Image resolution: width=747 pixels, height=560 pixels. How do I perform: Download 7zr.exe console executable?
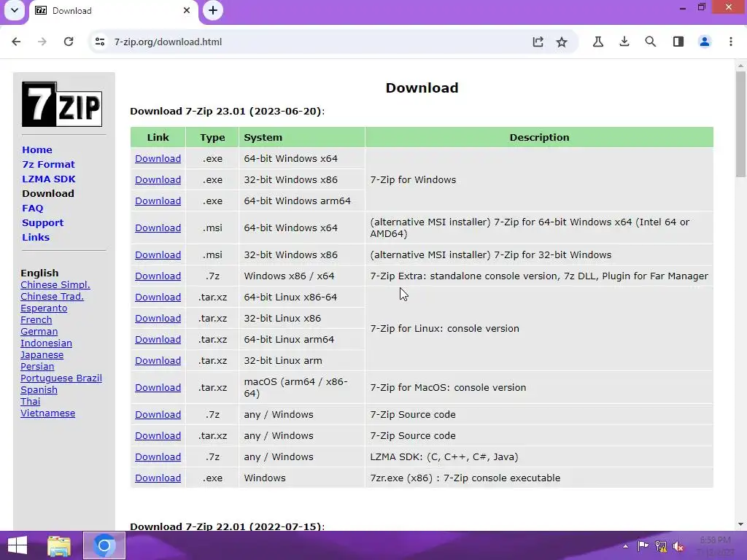pos(158,478)
